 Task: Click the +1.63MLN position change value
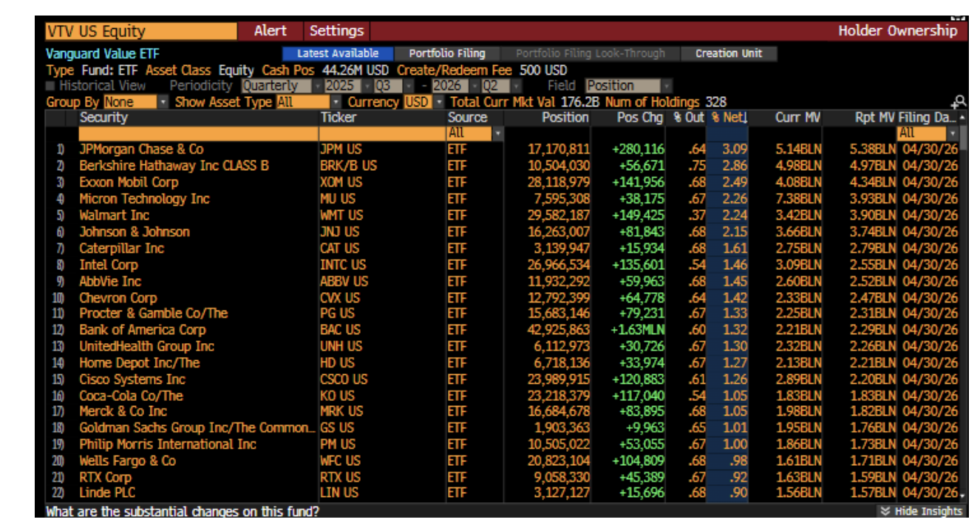[637, 330]
